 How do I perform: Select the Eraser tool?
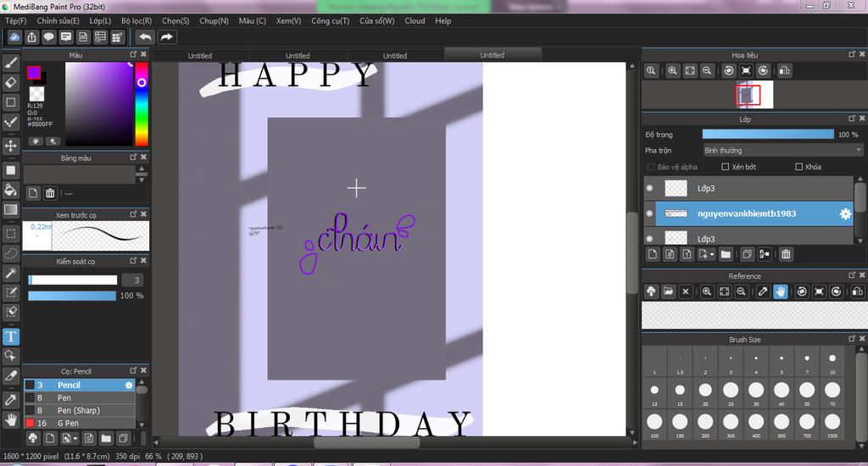[x=10, y=82]
